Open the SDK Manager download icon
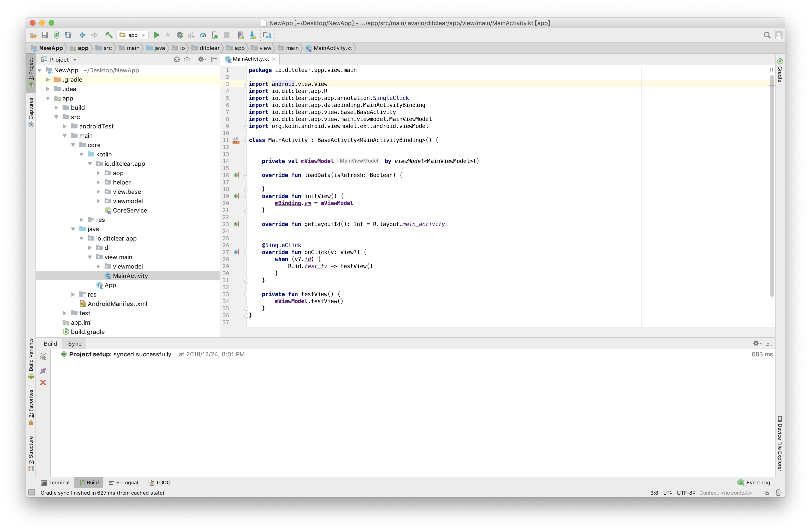This screenshot has width=811, height=532. tap(253, 35)
